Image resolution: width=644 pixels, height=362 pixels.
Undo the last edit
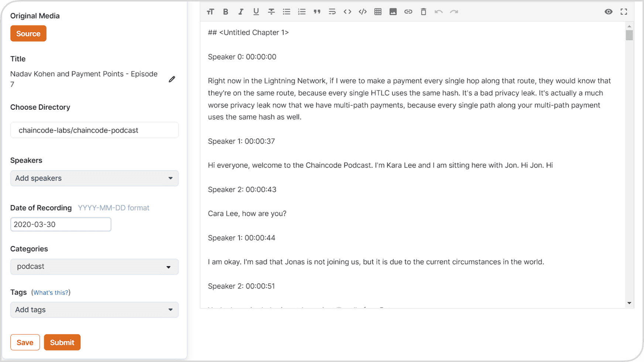point(439,11)
